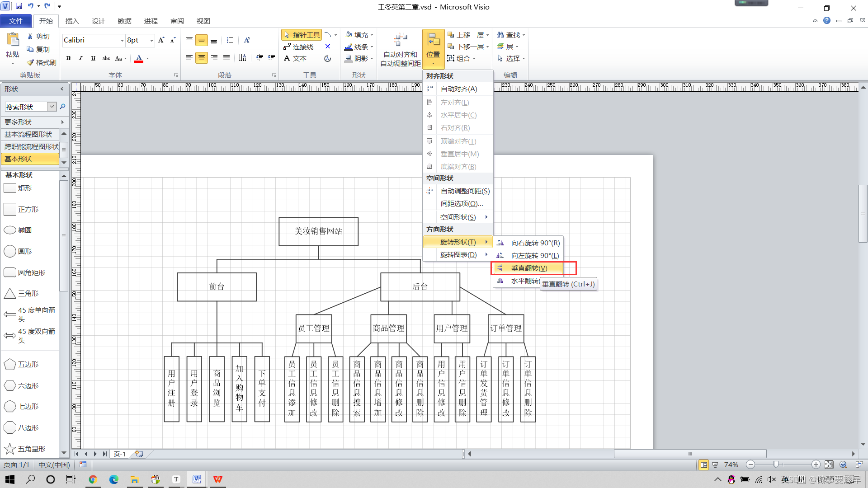This screenshot has width=868, height=488.
Task: Select the arc drawing tool
Action: pos(328,35)
